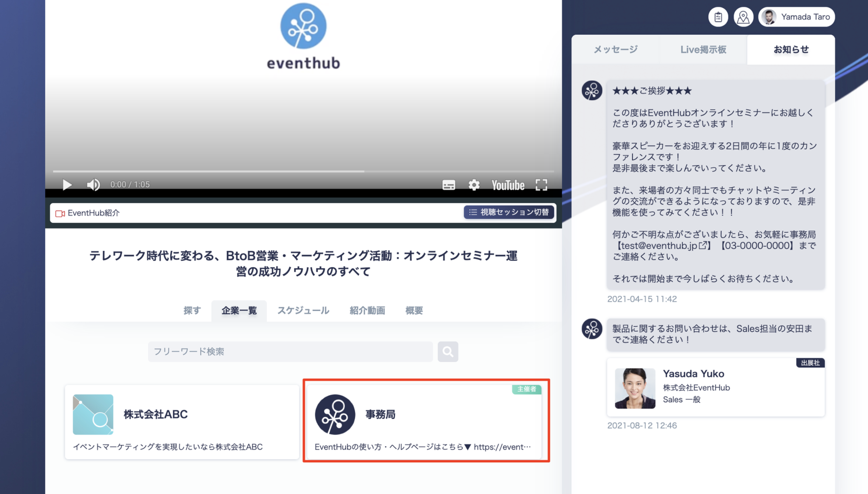Toggle video subtitles captions icon
This screenshot has height=494, width=868.
448,185
